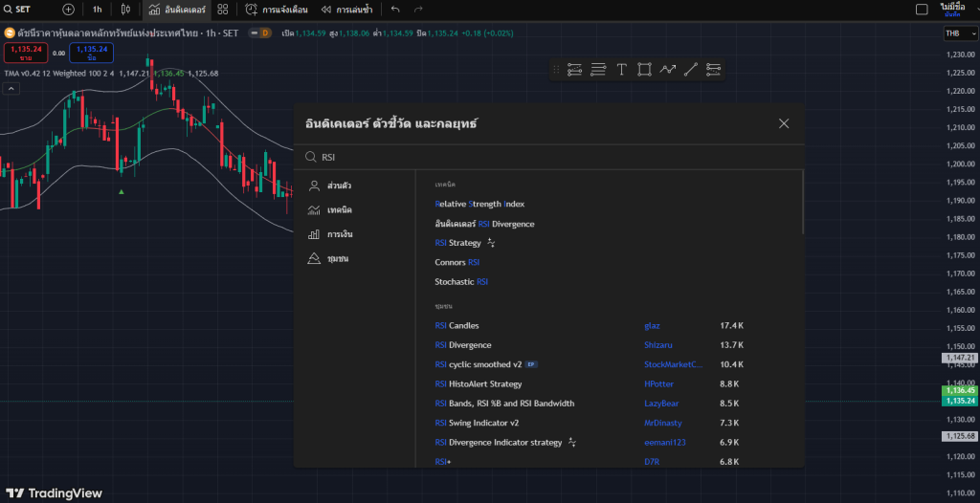This screenshot has height=503, width=980.
Task: Open author glaz profile link
Action: tap(652, 325)
